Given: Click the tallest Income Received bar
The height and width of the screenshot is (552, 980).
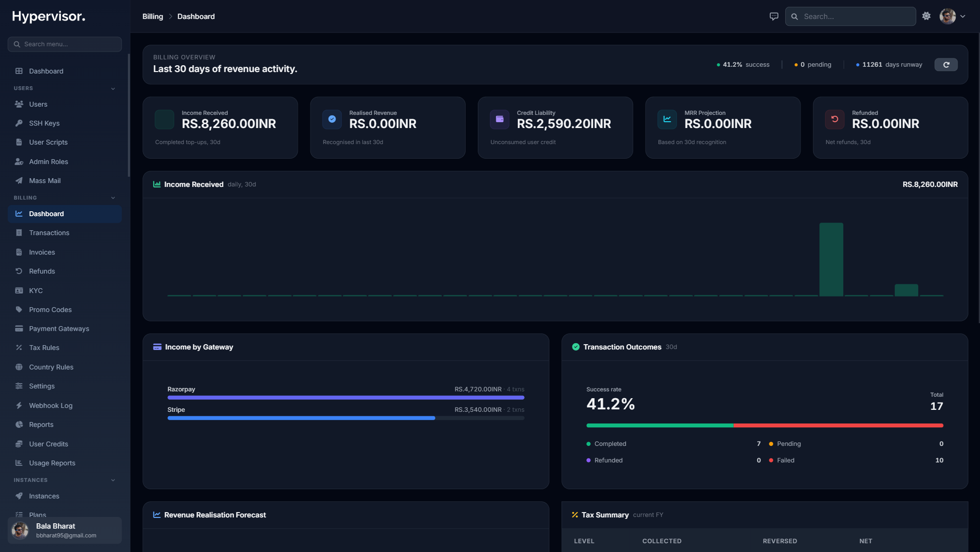Looking at the screenshot, I should pos(831,259).
